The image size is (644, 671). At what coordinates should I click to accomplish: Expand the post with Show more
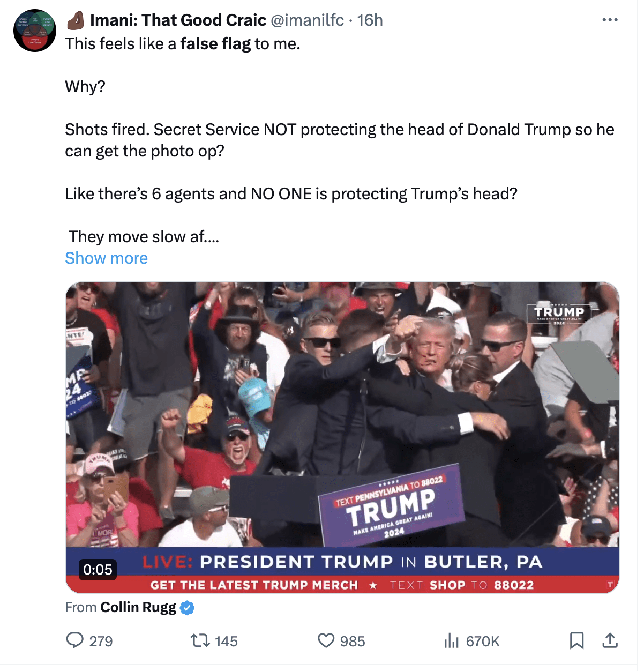106,258
